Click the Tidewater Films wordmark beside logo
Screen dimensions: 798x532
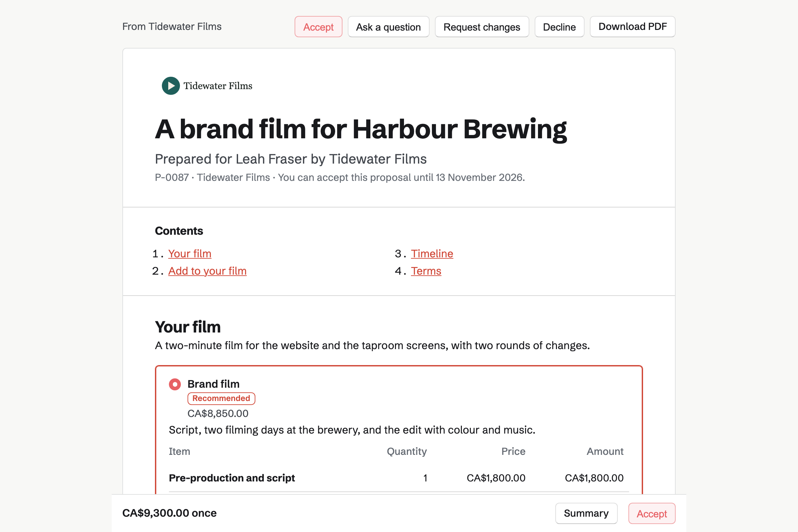click(x=218, y=86)
